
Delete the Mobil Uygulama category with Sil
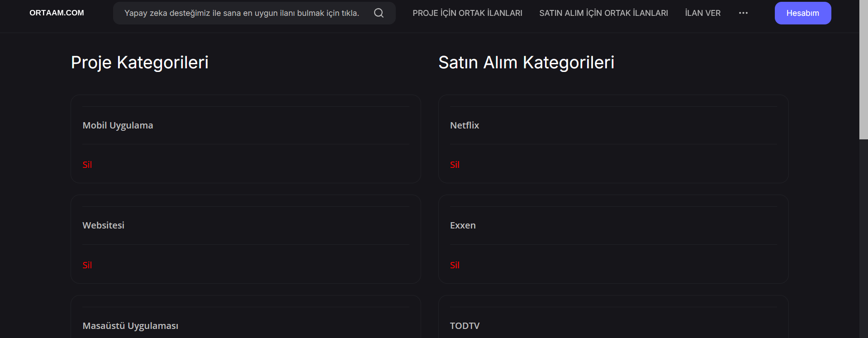point(87,165)
